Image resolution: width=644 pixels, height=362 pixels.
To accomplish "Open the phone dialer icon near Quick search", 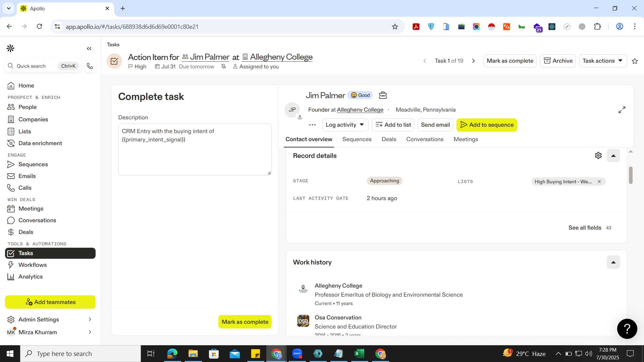I will (90, 66).
